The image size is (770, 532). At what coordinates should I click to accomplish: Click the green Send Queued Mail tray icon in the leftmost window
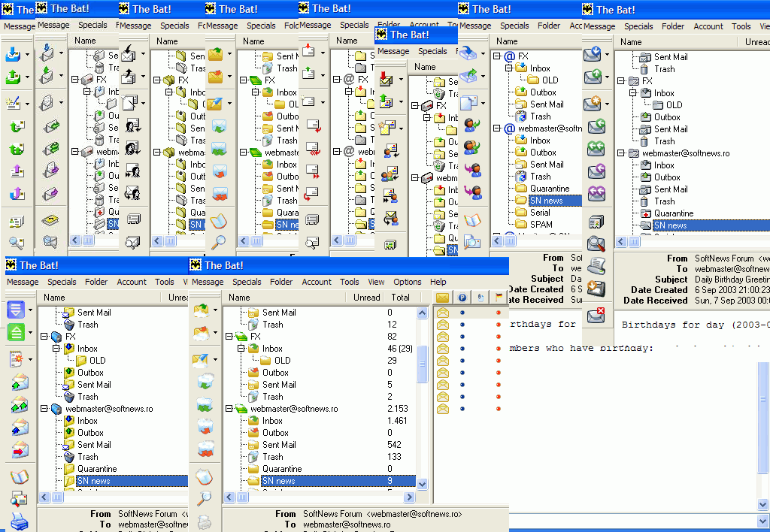(13, 77)
